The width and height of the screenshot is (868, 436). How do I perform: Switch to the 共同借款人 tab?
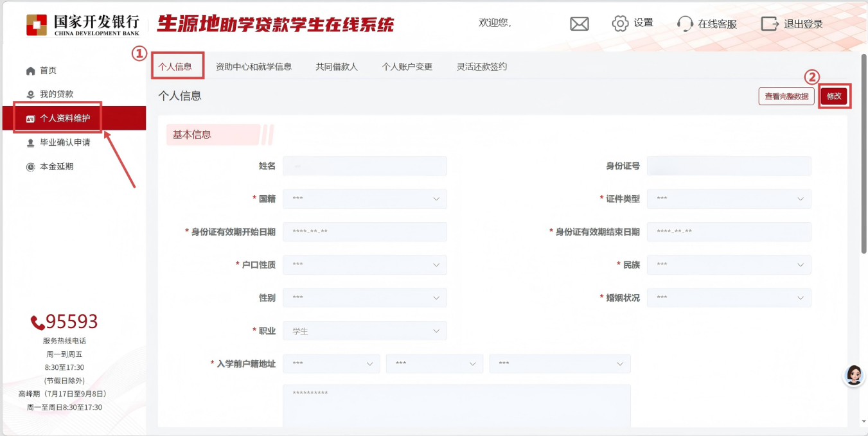coord(337,66)
